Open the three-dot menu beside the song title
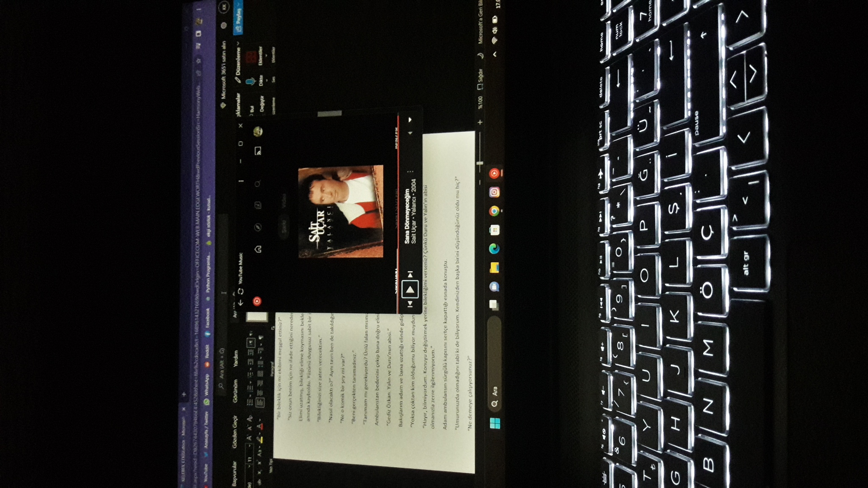This screenshot has width=868, height=488. coord(410,172)
